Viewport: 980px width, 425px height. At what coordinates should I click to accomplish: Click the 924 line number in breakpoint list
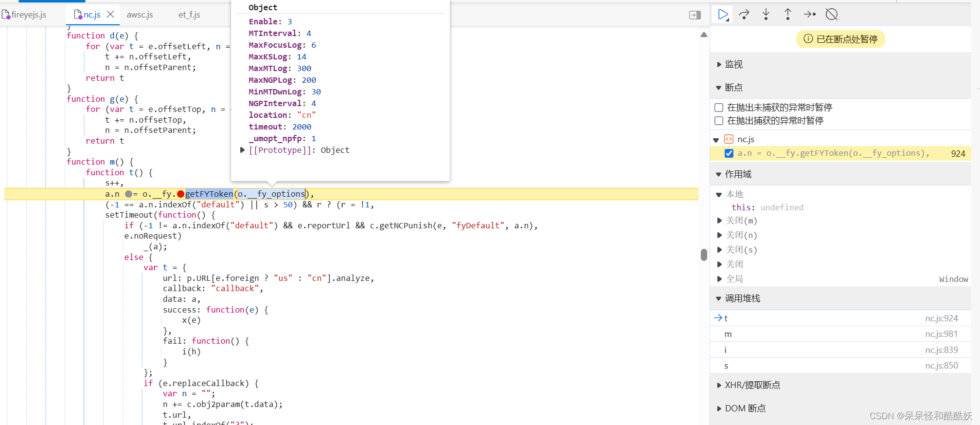pos(958,153)
